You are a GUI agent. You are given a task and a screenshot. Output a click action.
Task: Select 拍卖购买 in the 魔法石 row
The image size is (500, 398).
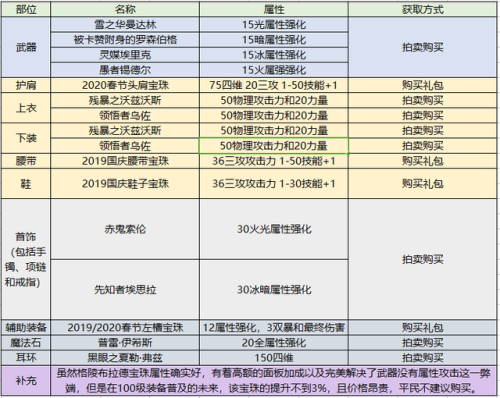click(x=422, y=343)
